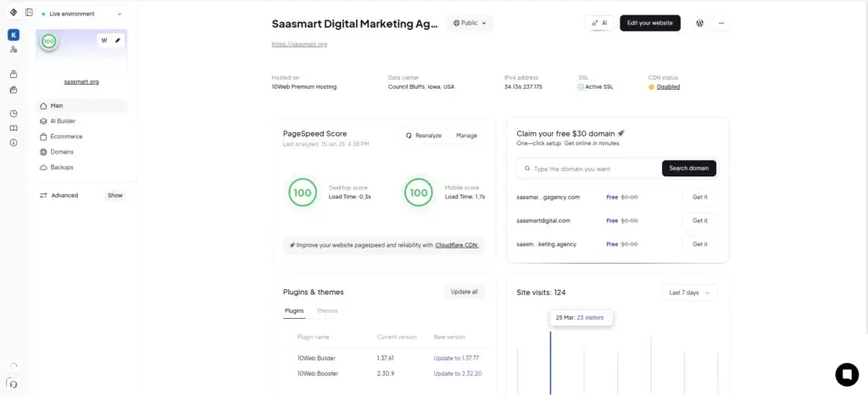Image resolution: width=868 pixels, height=396 pixels.
Task: Open saasmart.org link in sidebar
Action: [81, 82]
